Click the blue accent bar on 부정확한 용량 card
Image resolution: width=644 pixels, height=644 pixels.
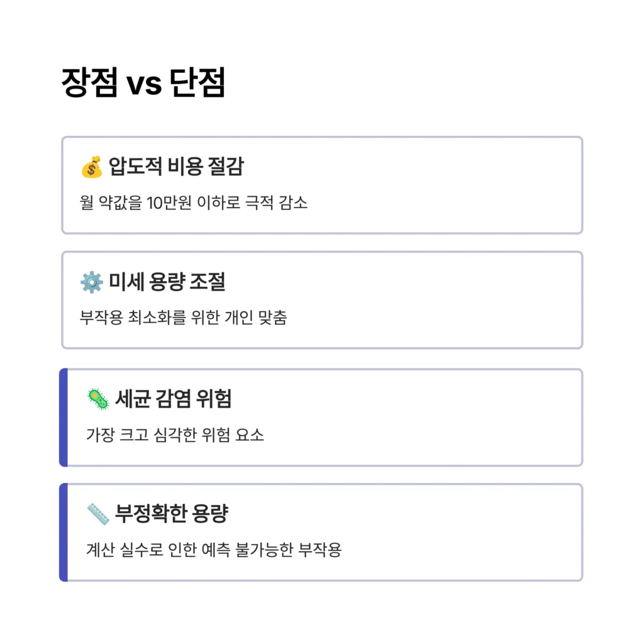point(63,532)
